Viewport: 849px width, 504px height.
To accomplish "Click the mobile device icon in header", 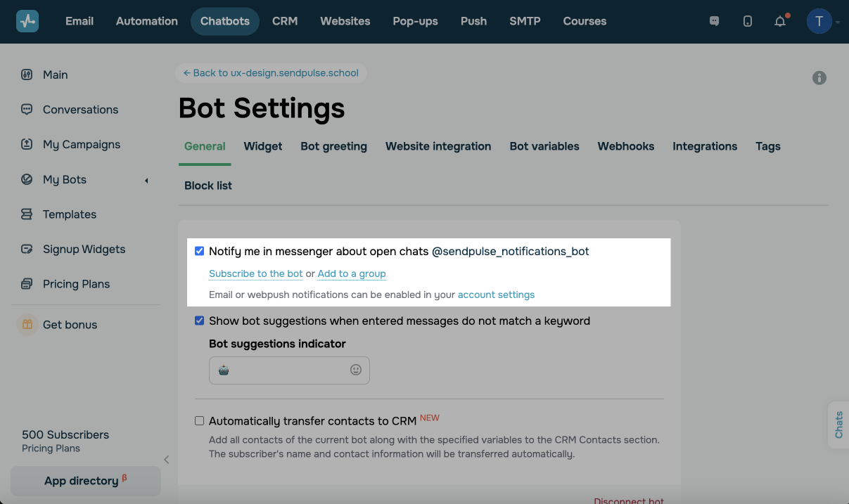I will click(748, 21).
